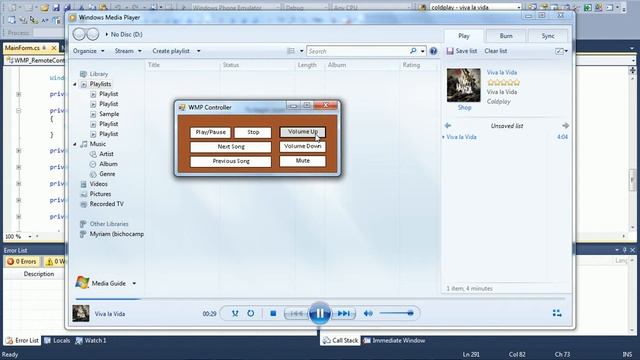Open the Watch 1 tab in Visual Studio
640x360 pixels.
pos(91,340)
